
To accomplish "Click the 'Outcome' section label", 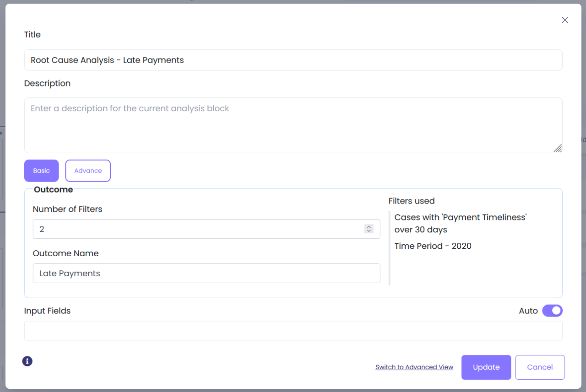I will [53, 189].
